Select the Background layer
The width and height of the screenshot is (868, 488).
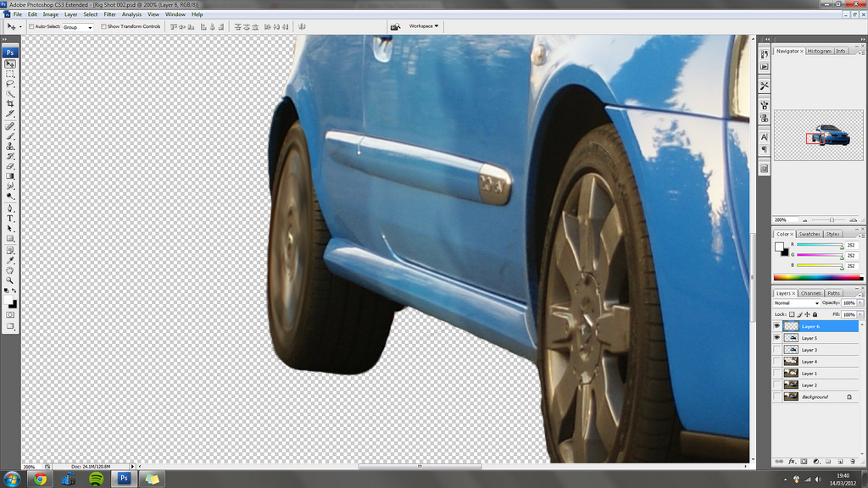click(x=815, y=396)
